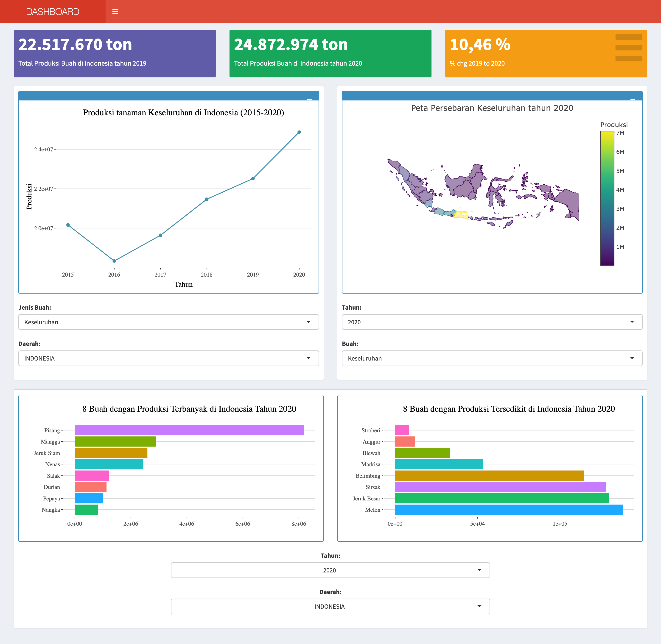Click the purple Pisang bar
Screen dimensions: 661x644
pyautogui.click(x=189, y=430)
